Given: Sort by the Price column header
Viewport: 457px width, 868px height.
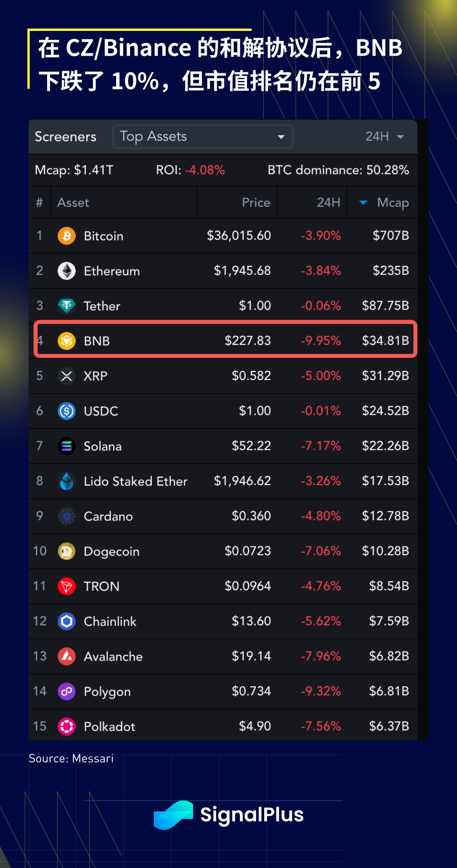Looking at the screenshot, I should (256, 203).
